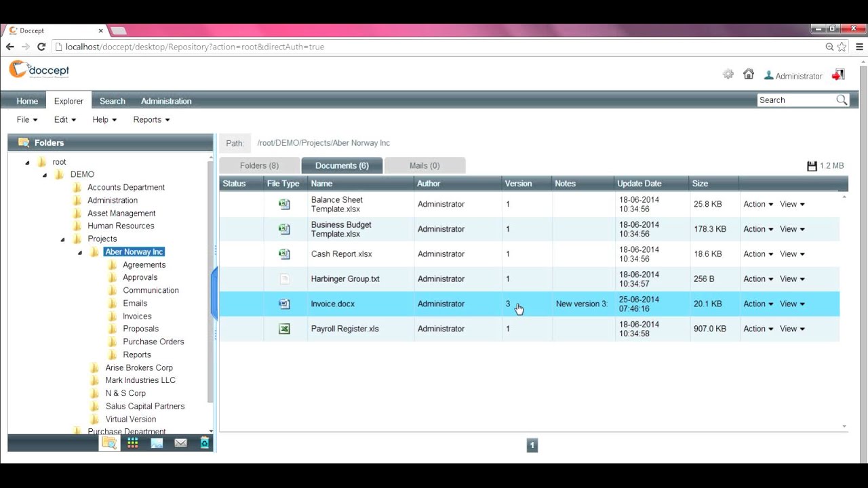Open the colored grid view icon
The image size is (868, 488).
[x=133, y=443]
